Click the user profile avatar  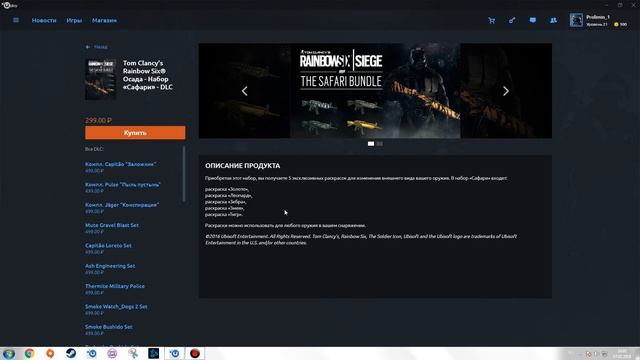tap(576, 20)
